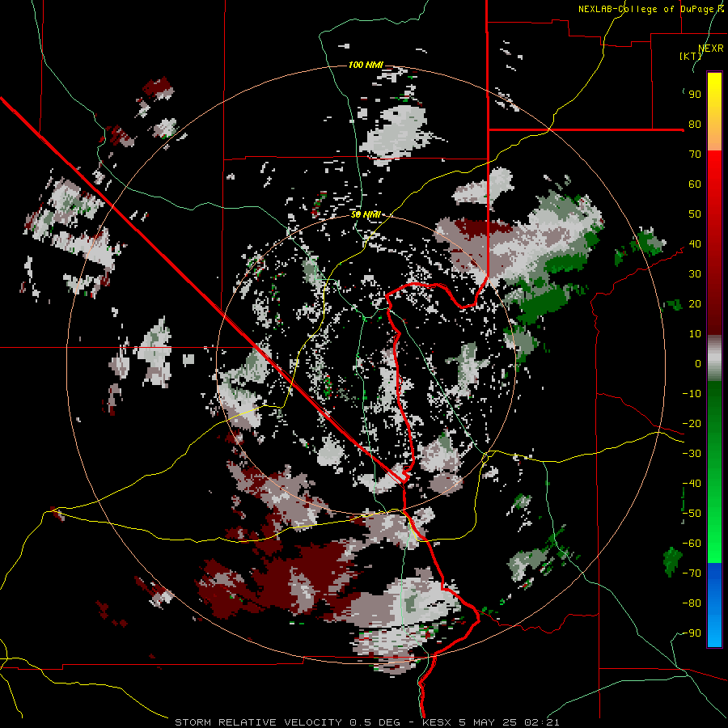Image resolution: width=728 pixels, height=728 pixels.
Task: Click the -30 scale label
Action: click(x=692, y=454)
